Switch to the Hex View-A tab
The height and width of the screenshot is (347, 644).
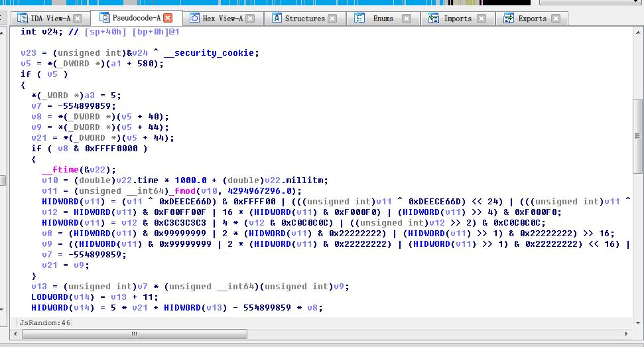tap(222, 19)
